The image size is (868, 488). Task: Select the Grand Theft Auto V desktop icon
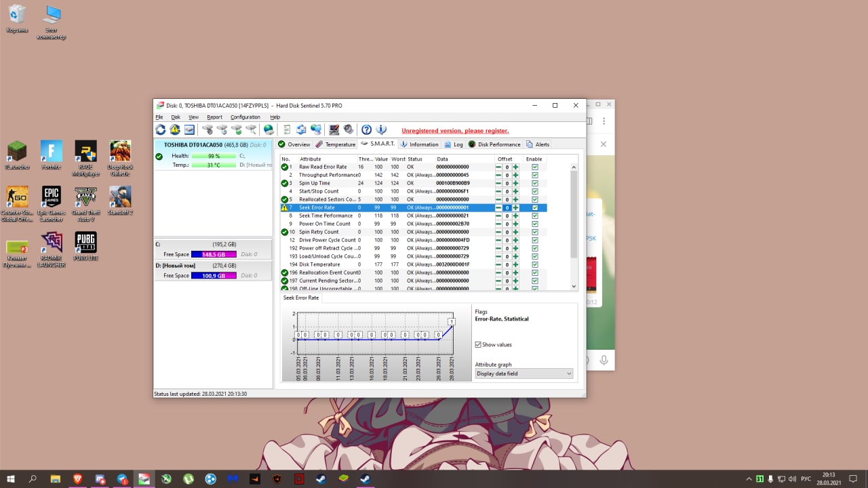point(85,204)
